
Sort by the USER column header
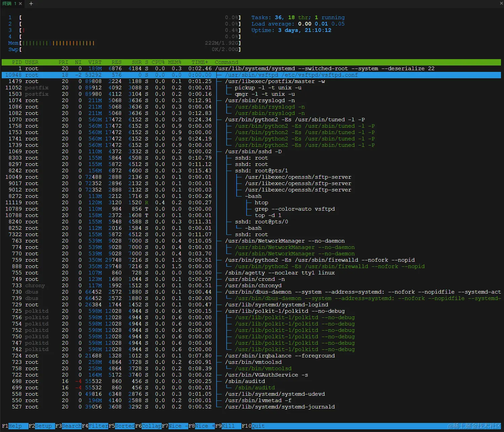click(x=32, y=62)
